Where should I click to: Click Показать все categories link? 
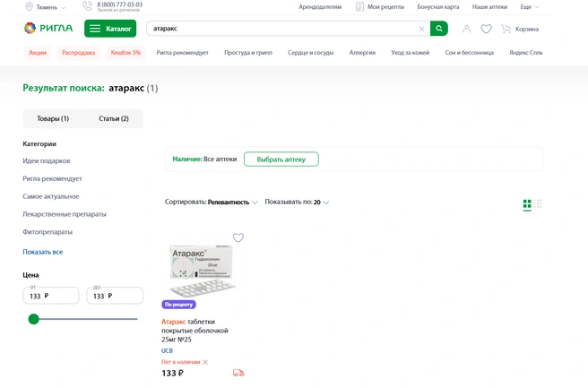coord(43,252)
